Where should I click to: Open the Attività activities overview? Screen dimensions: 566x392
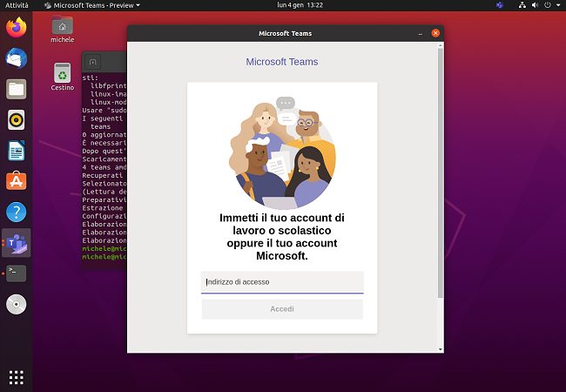click(17, 5)
